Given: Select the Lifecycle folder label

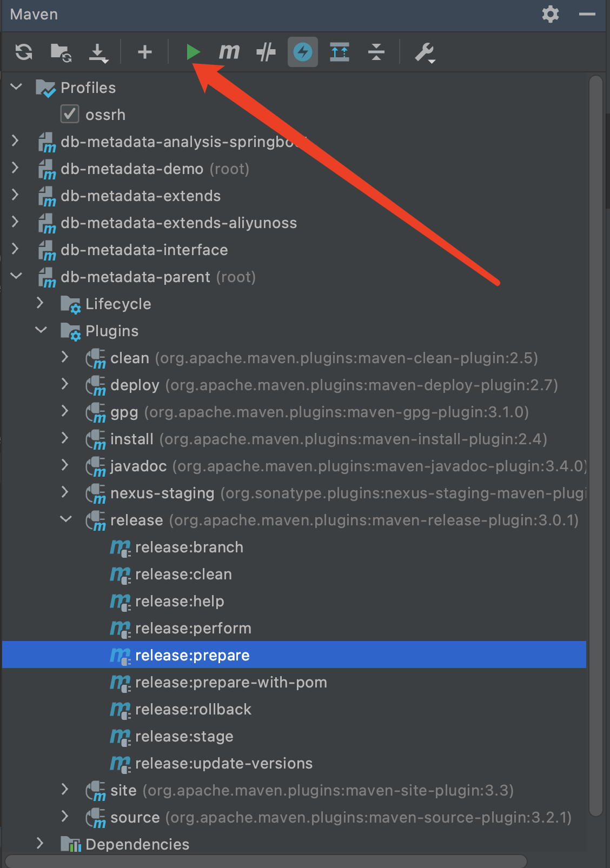Looking at the screenshot, I should (x=118, y=304).
